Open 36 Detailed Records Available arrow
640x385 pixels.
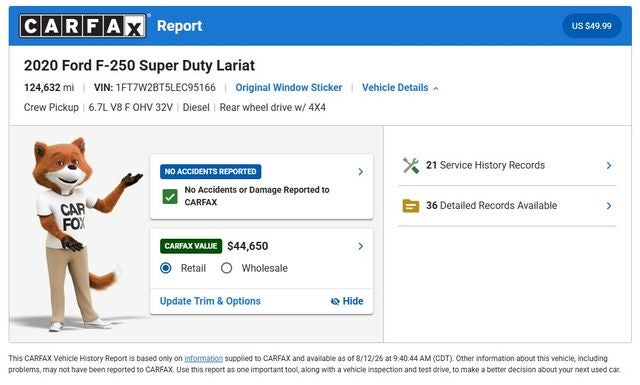pyautogui.click(x=609, y=206)
